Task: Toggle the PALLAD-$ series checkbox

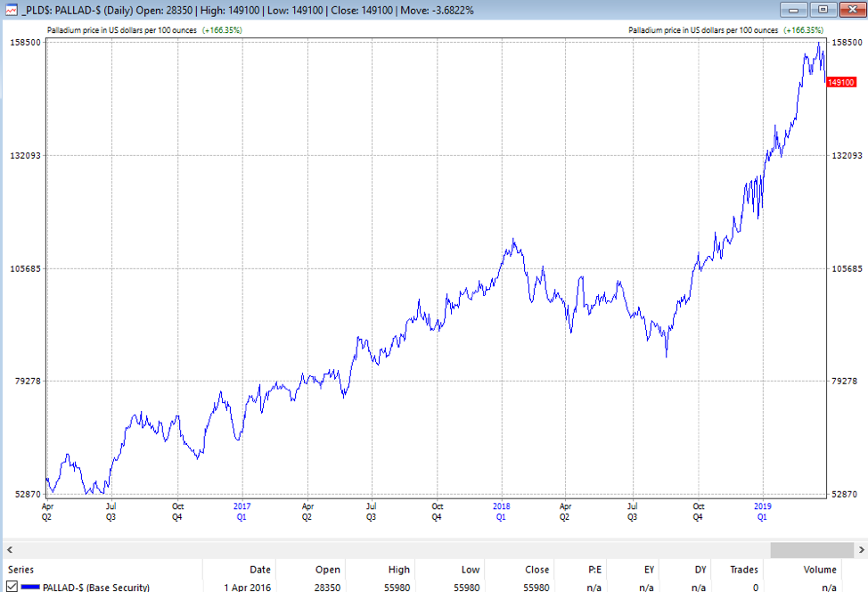Action: point(12,586)
